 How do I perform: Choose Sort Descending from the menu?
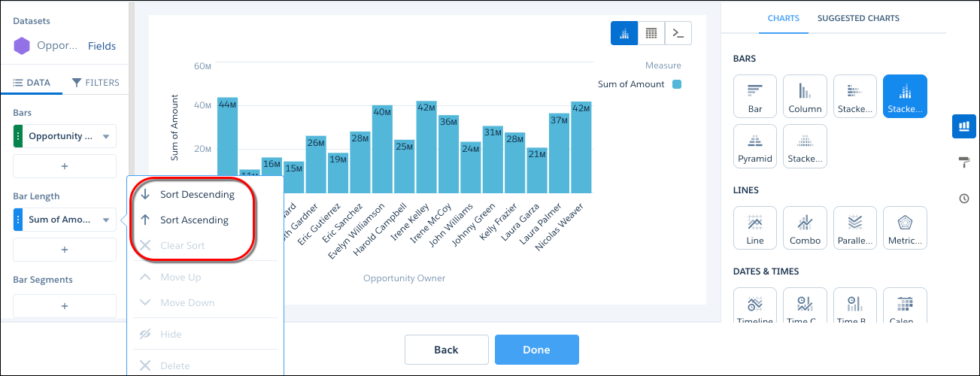coord(197,195)
